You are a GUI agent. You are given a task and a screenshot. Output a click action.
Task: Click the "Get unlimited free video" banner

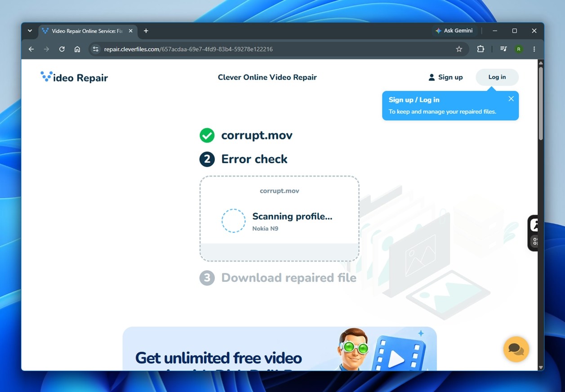(280, 349)
